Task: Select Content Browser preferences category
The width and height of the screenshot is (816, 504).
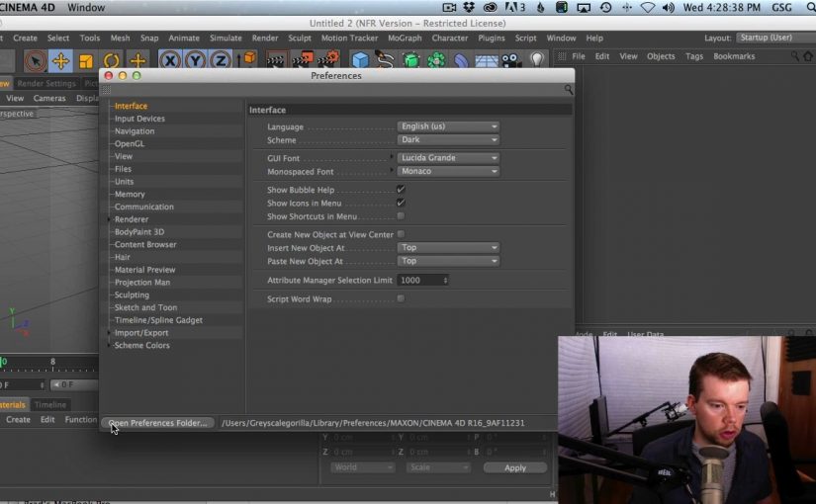Action: [145, 244]
